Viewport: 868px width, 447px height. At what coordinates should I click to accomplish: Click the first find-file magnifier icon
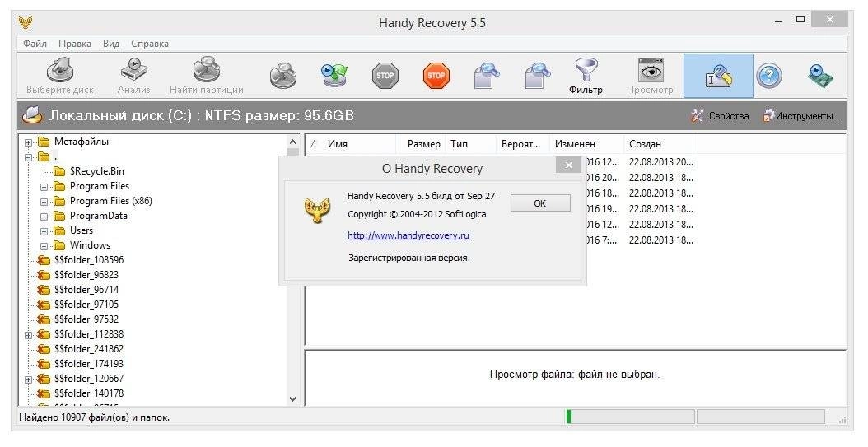[487, 76]
